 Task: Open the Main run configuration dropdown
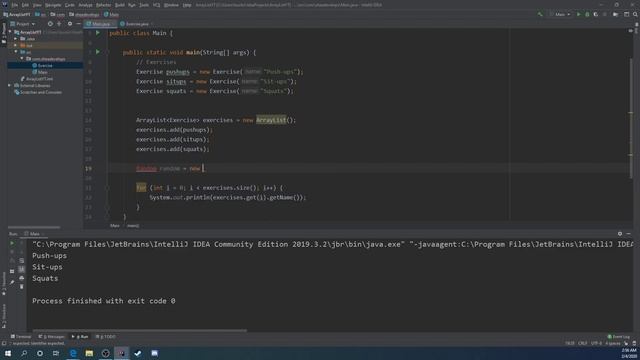pos(560,14)
